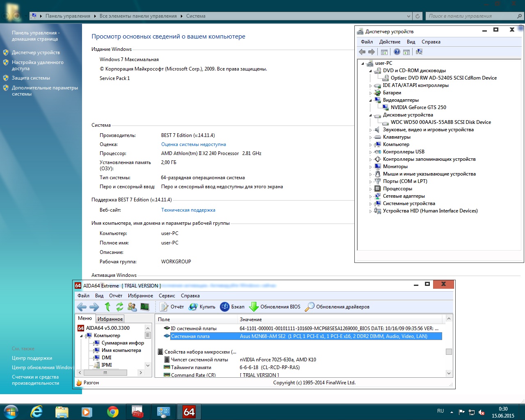Expand the Processors node in Device Manager
Image resolution: width=525 pixels, height=420 pixels.
pos(370,189)
